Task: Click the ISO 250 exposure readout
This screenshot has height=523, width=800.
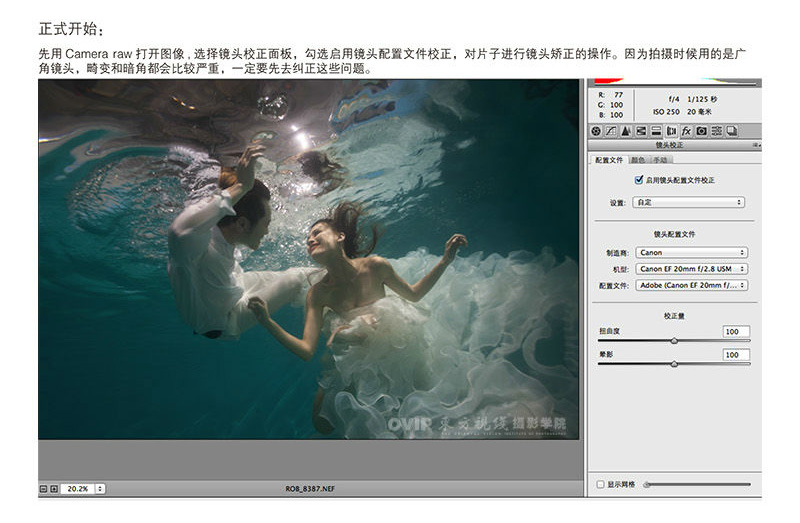Action: click(x=666, y=112)
